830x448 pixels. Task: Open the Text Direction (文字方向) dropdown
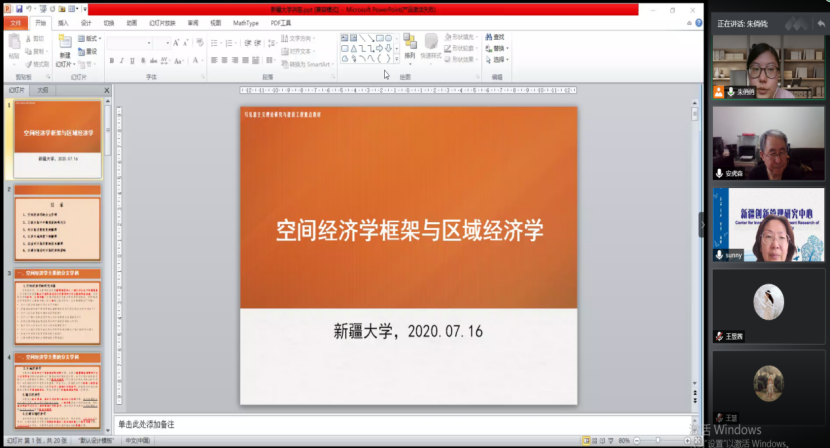click(x=298, y=38)
